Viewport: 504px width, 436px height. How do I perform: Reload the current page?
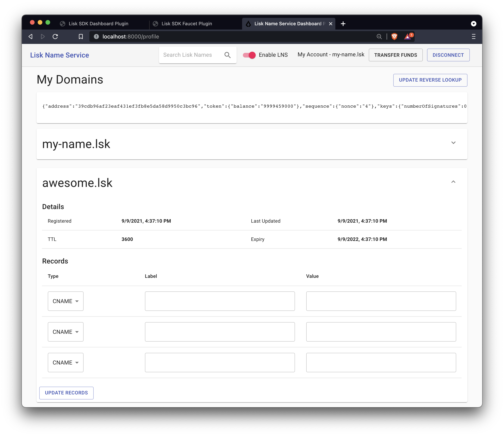[x=55, y=37]
